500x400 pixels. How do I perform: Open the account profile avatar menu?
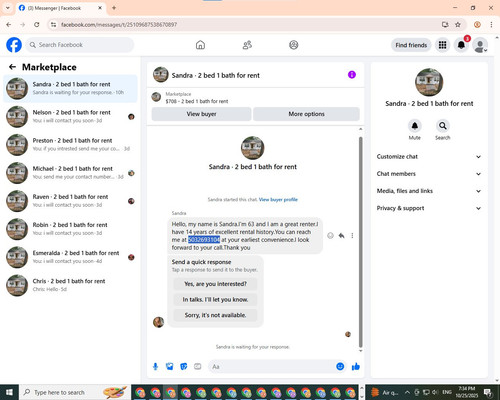(480, 45)
